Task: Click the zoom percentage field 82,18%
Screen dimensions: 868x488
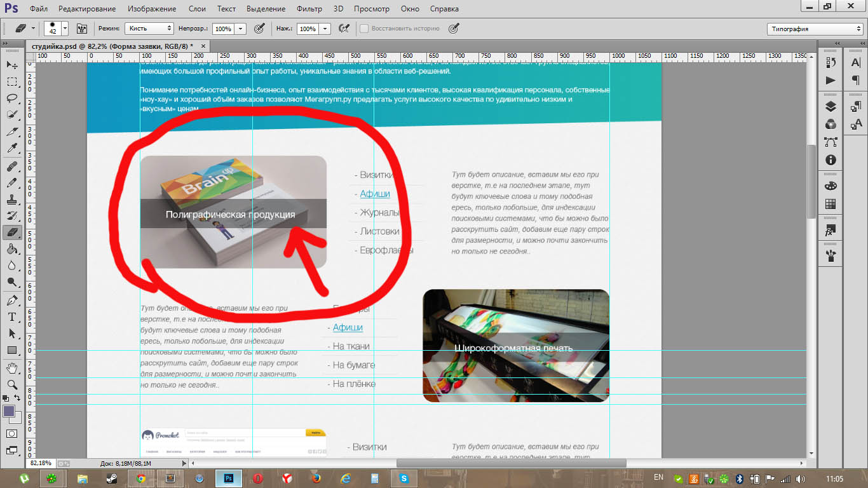Action: click(x=42, y=463)
